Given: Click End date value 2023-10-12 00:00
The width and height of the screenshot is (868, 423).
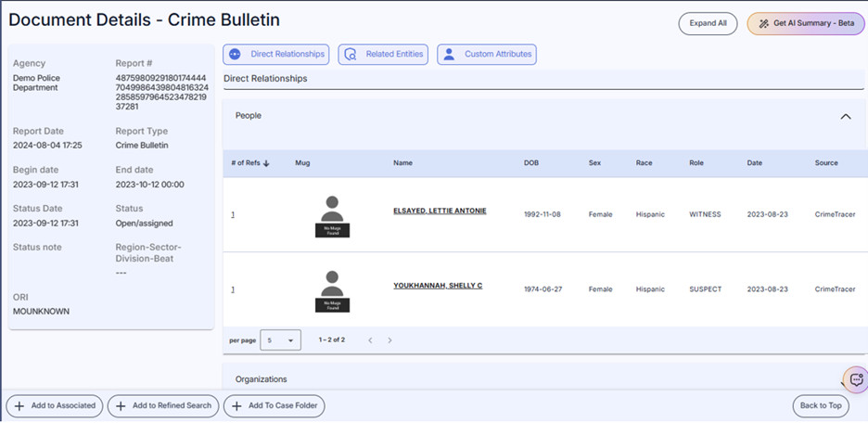Looking at the screenshot, I should point(149,185).
